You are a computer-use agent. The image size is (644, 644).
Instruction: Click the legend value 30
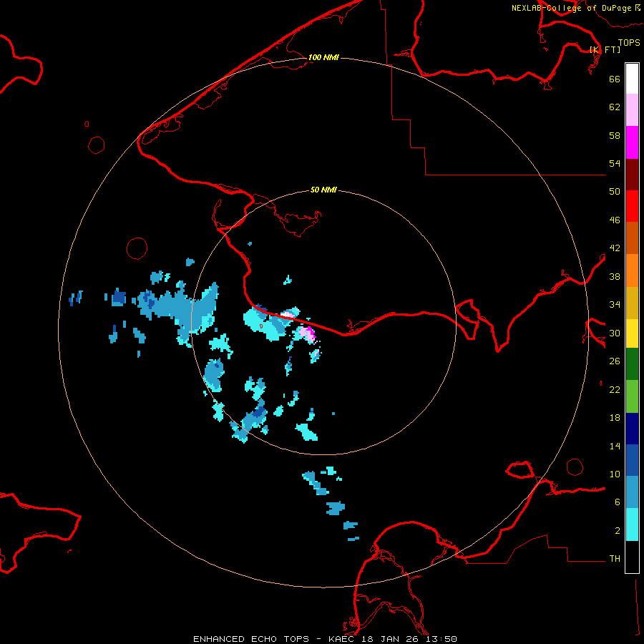coord(615,333)
